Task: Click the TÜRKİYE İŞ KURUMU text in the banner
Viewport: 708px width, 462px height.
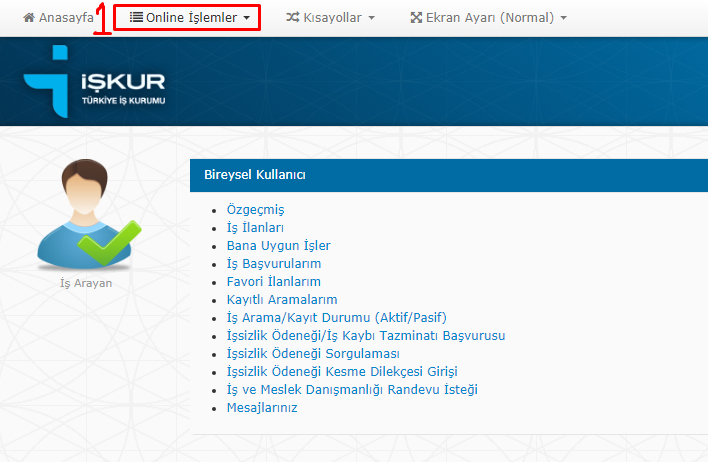Action: click(x=123, y=101)
